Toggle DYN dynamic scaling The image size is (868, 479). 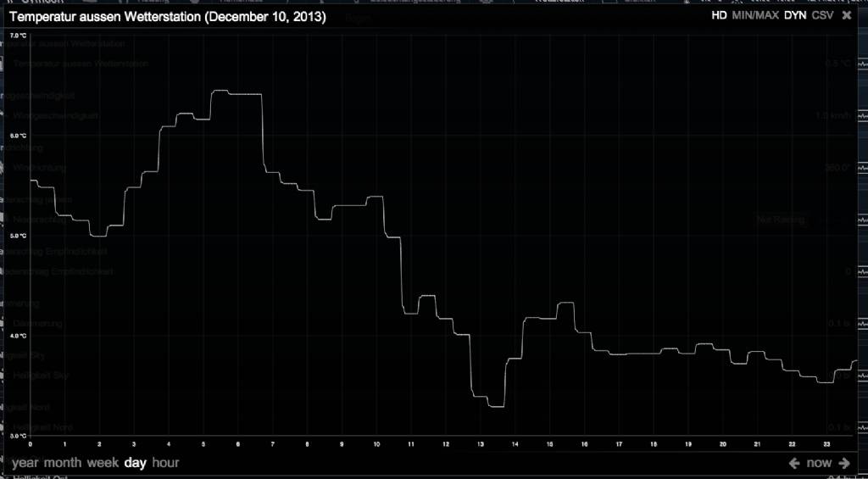795,15
